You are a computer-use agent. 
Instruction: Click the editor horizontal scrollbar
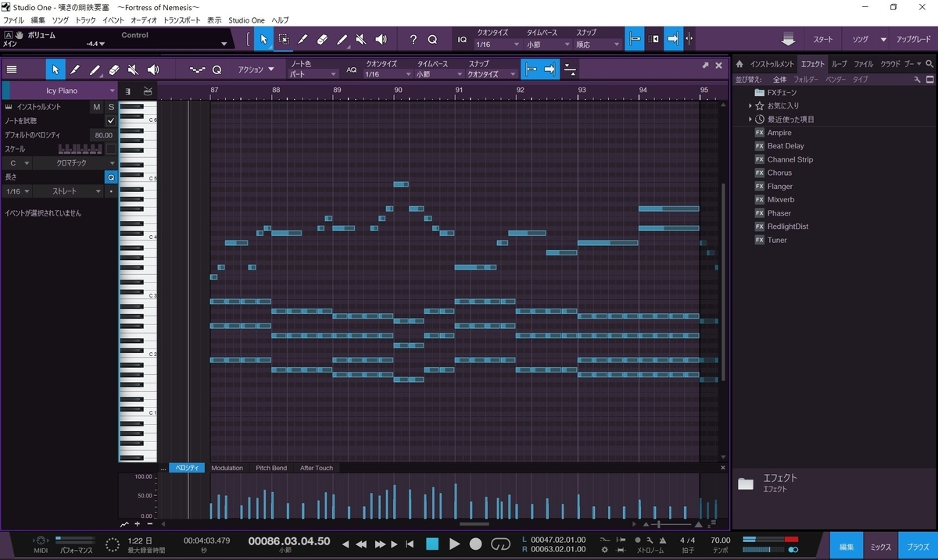click(x=474, y=524)
